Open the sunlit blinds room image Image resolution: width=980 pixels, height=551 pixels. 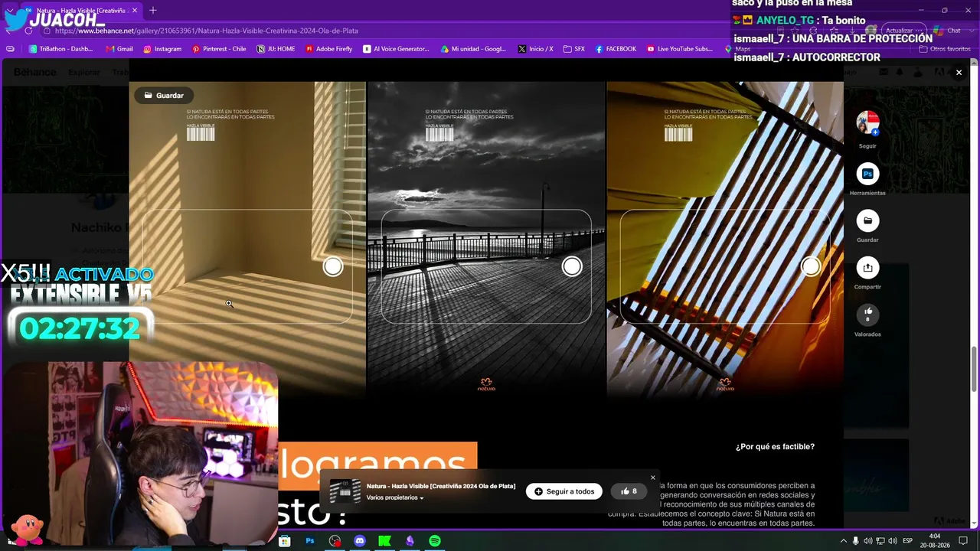pos(247,239)
